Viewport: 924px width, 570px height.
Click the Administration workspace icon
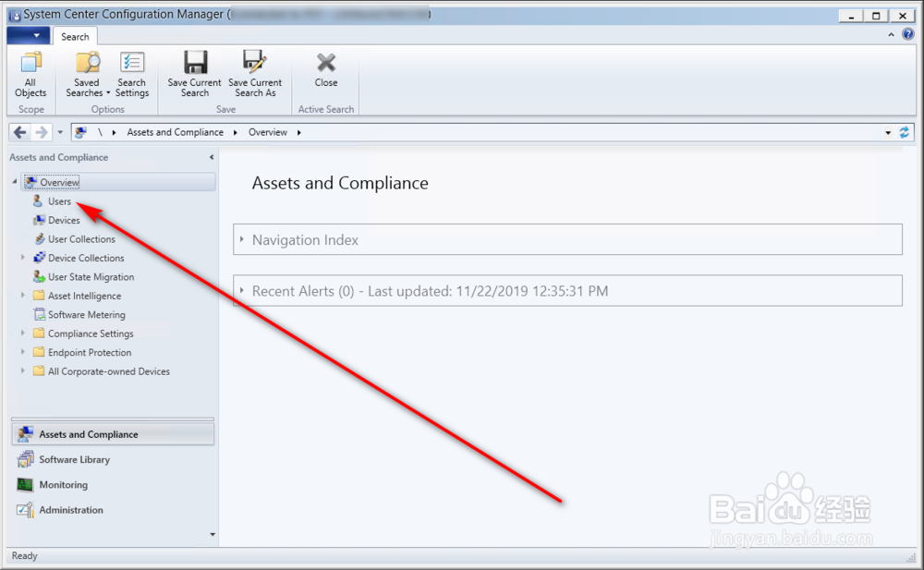coord(25,510)
